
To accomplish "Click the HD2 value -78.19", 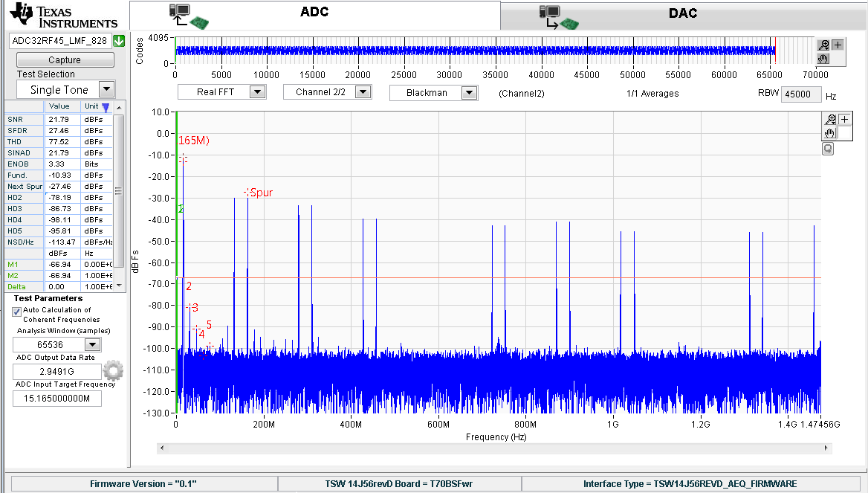I will click(59, 198).
